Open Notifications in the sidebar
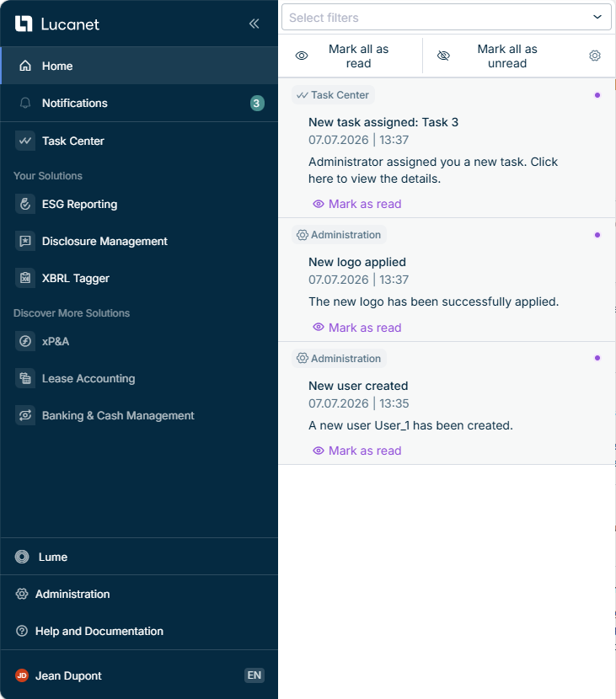616x699 pixels. (x=139, y=103)
